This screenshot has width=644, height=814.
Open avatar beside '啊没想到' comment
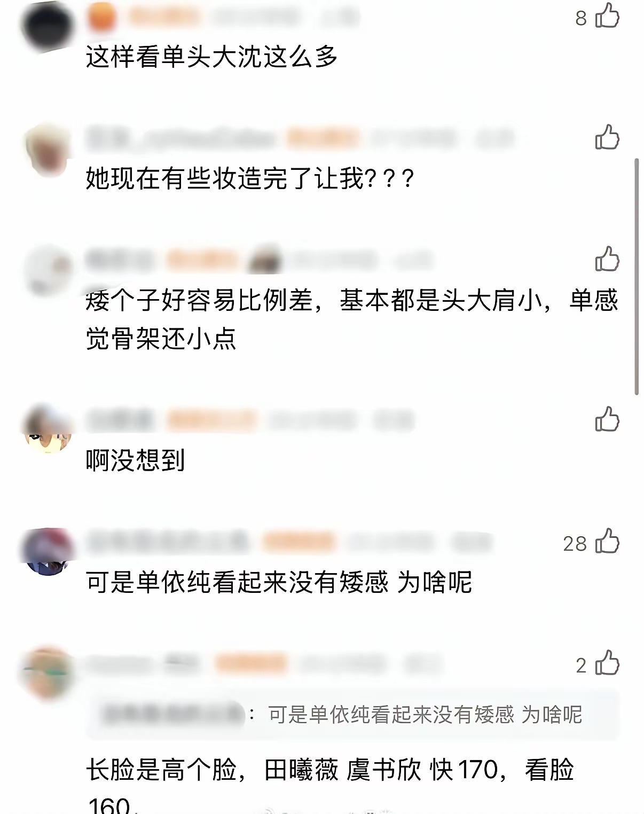click(x=47, y=430)
